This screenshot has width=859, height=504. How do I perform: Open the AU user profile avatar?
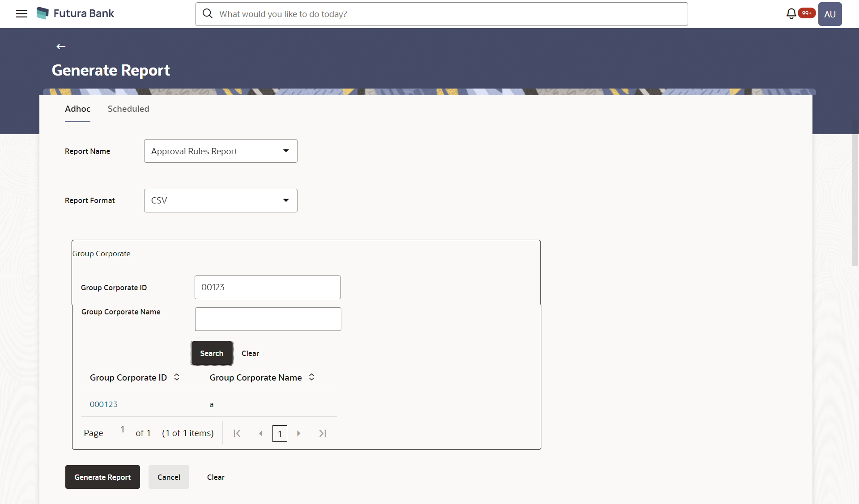click(x=829, y=14)
